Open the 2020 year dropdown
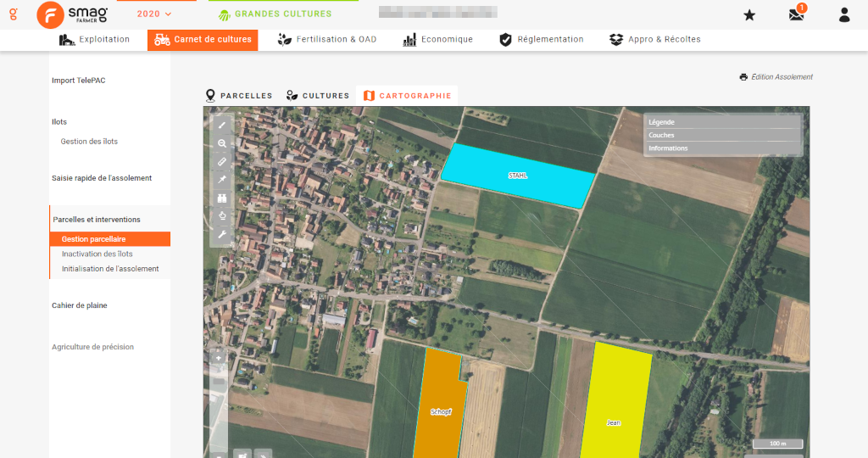This screenshot has height=458, width=868. tap(154, 14)
